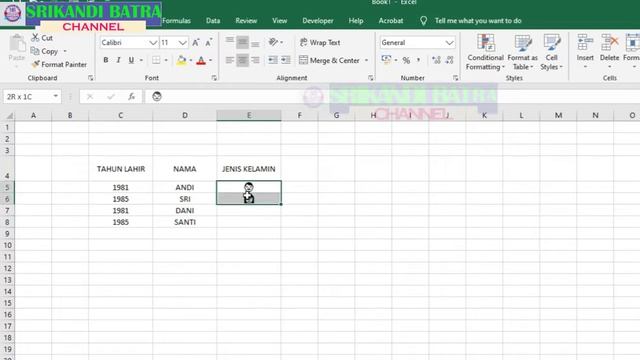The image size is (640, 360).
Task: Cancel formula entry with X icon
Action: point(90,97)
